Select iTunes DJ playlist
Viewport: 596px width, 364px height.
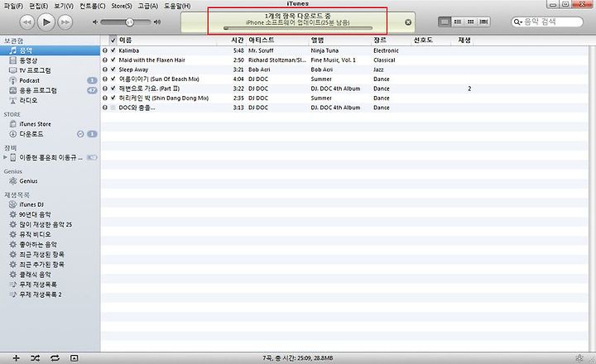[x=50, y=204]
